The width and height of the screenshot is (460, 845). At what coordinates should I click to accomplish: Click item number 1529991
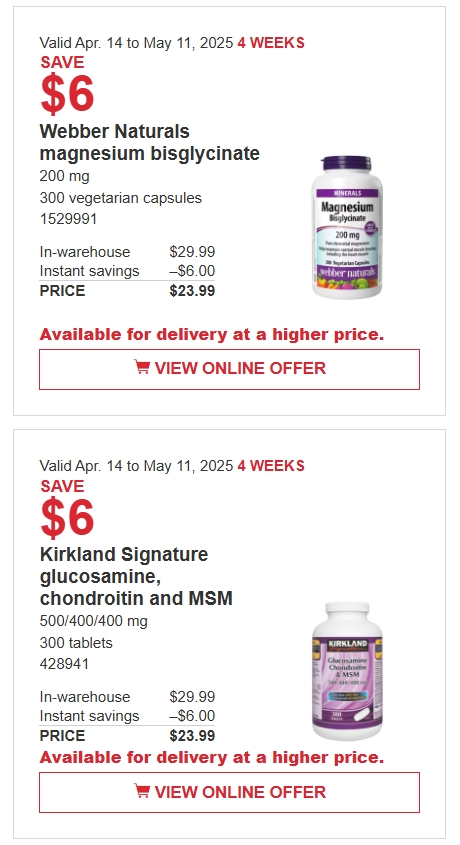point(68,219)
